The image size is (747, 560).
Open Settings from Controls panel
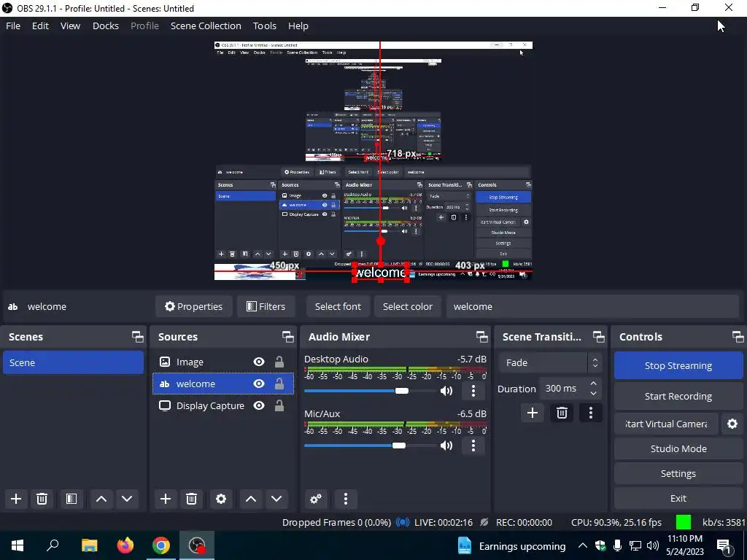point(678,473)
